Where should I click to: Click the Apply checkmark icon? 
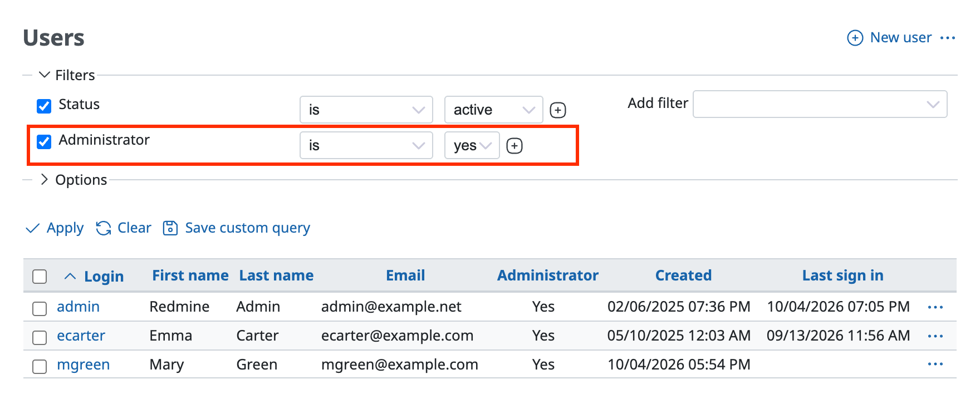tap(33, 228)
